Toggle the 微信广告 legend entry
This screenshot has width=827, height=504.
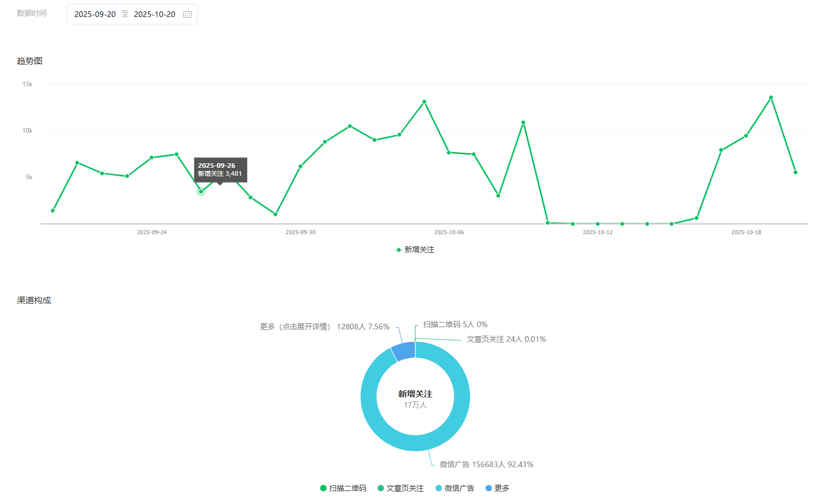coord(455,488)
